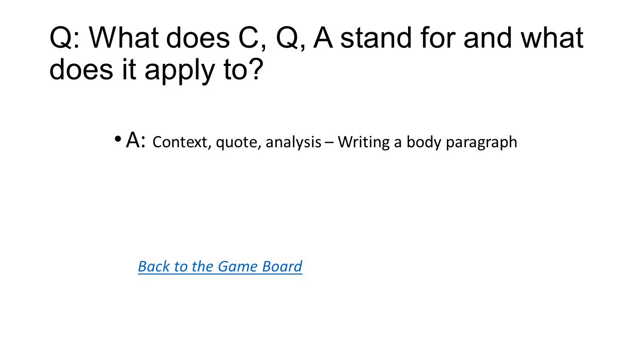Viewport: 644px width, 362px height.
Task: Click the A: label in the answer line
Action: pyautogui.click(x=136, y=140)
